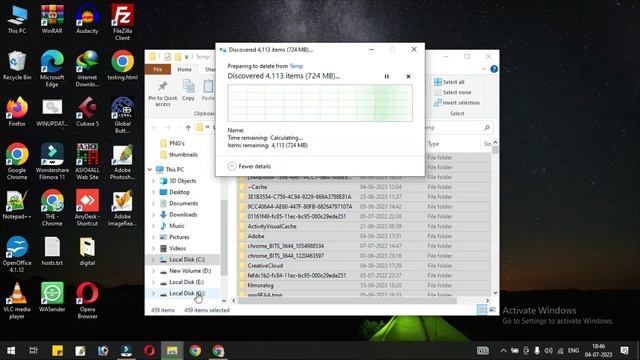Switch to details view icon
Image resolution: width=640 pixels, height=360 pixels.
point(482,310)
